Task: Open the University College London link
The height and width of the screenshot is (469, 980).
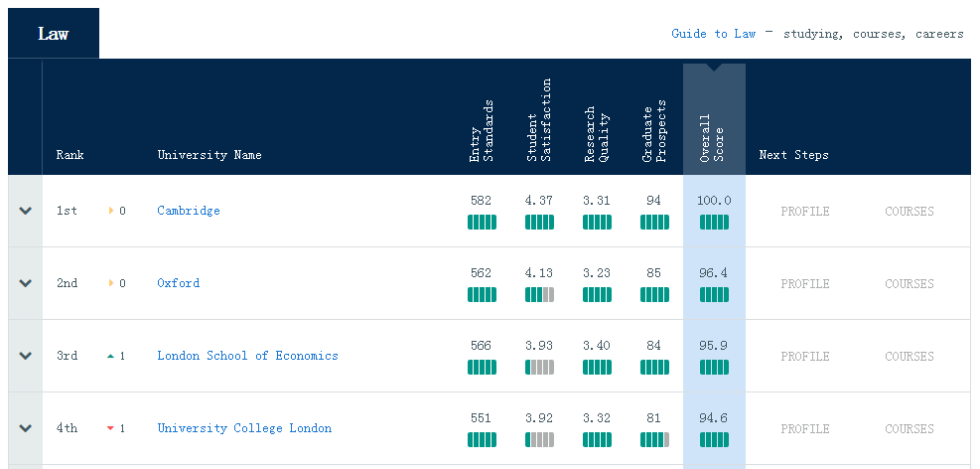Action: [x=244, y=428]
